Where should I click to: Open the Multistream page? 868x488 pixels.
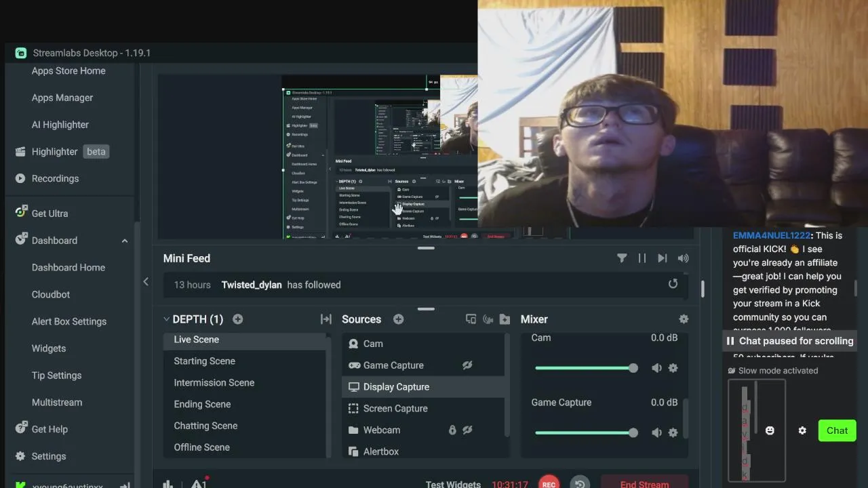(x=57, y=403)
